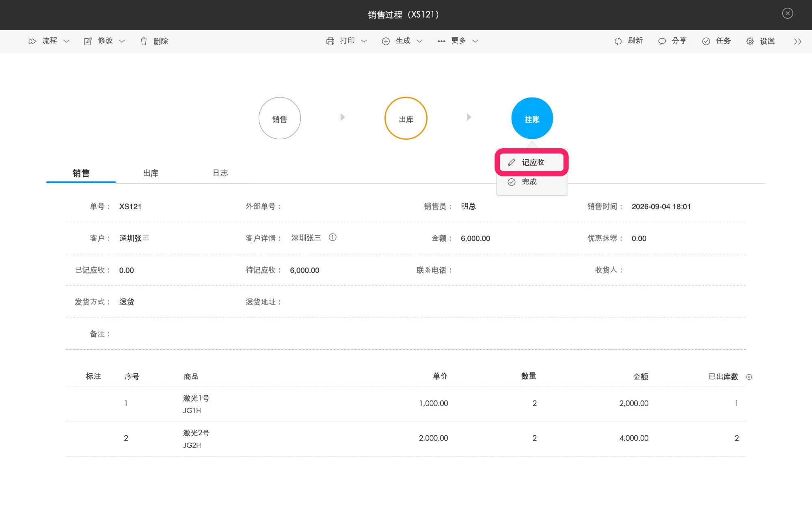Click the 待记应收 value 6,000.00

(304, 270)
